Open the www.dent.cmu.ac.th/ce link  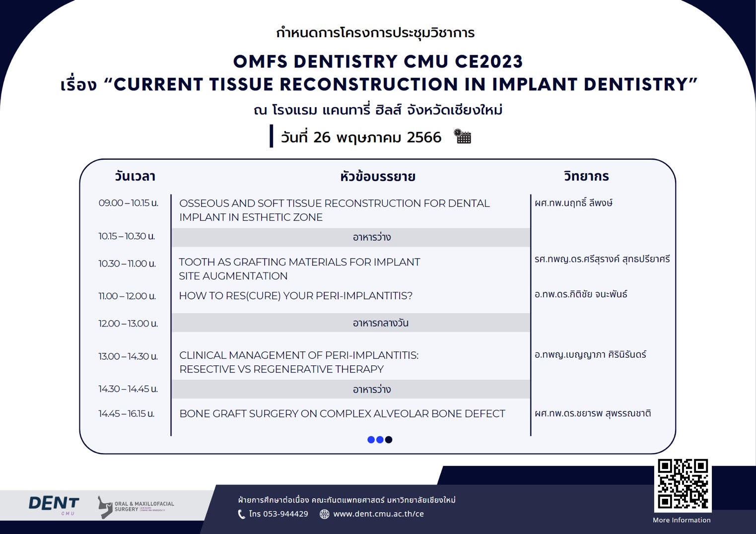tap(378, 514)
